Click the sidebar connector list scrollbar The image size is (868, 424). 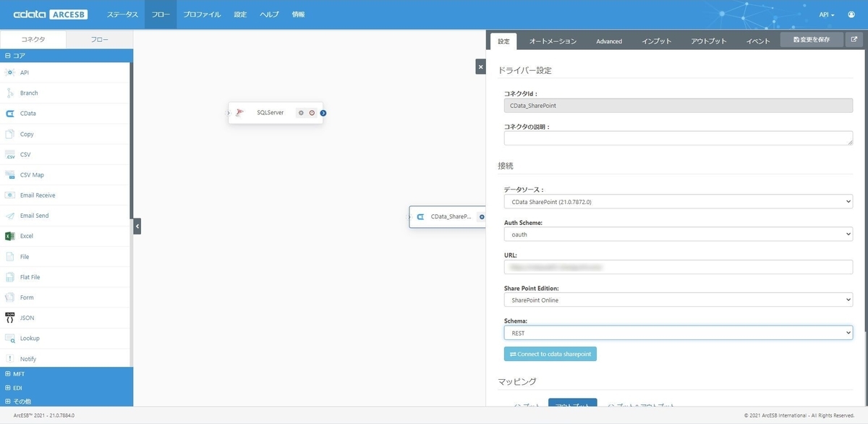(132, 141)
